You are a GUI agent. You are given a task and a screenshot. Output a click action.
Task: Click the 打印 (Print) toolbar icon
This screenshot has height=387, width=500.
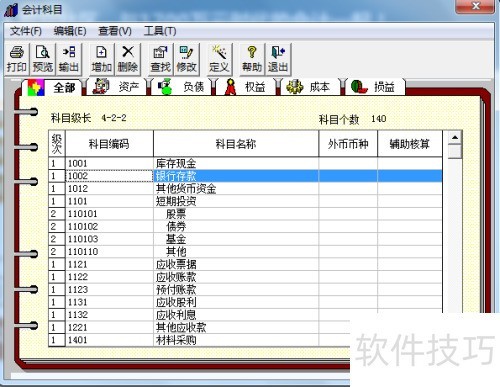17,59
